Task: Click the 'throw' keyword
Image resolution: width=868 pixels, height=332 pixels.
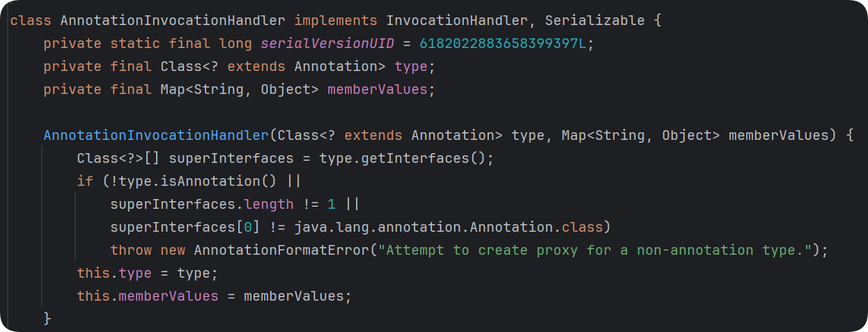Action: tap(131, 250)
